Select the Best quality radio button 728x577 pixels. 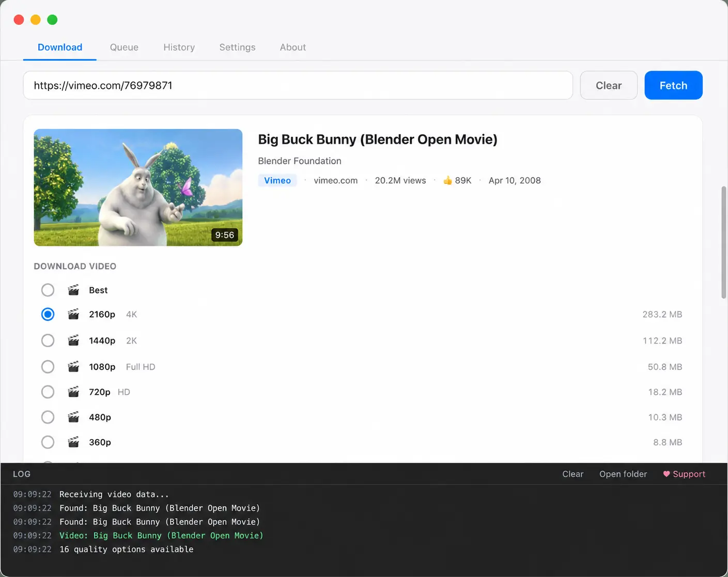tap(48, 290)
